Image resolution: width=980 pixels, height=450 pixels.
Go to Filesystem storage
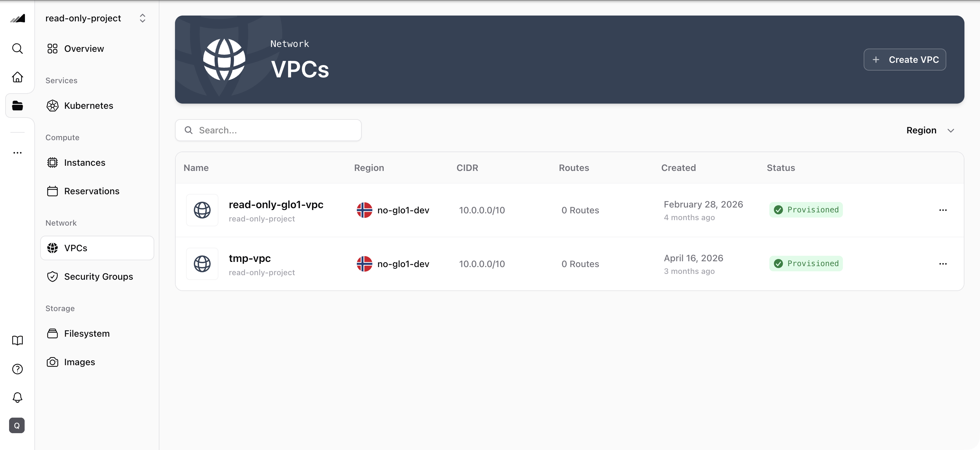[x=98, y=333]
